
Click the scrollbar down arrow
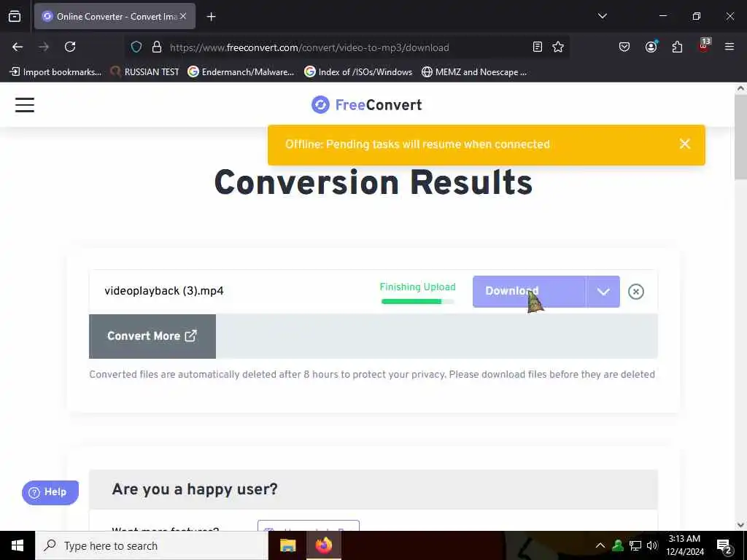pyautogui.click(x=740, y=525)
